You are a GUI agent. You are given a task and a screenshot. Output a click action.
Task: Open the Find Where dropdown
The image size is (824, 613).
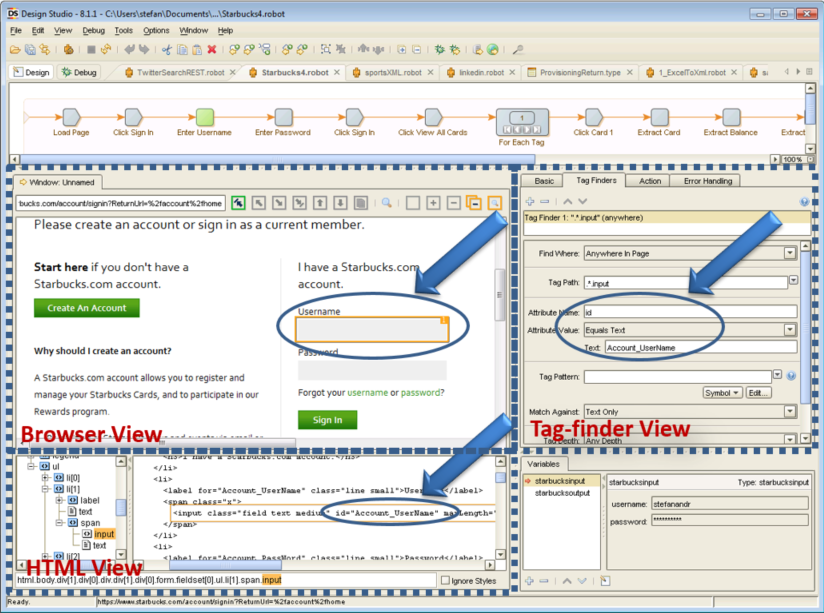[x=790, y=253]
